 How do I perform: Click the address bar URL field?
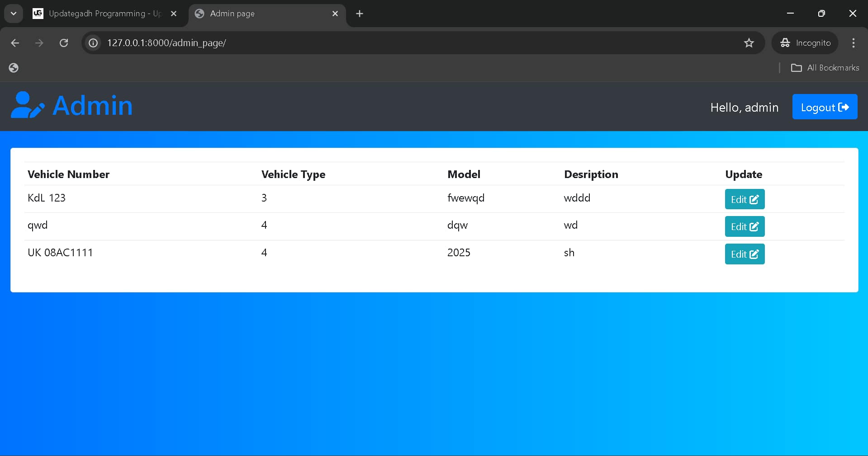pos(407,43)
